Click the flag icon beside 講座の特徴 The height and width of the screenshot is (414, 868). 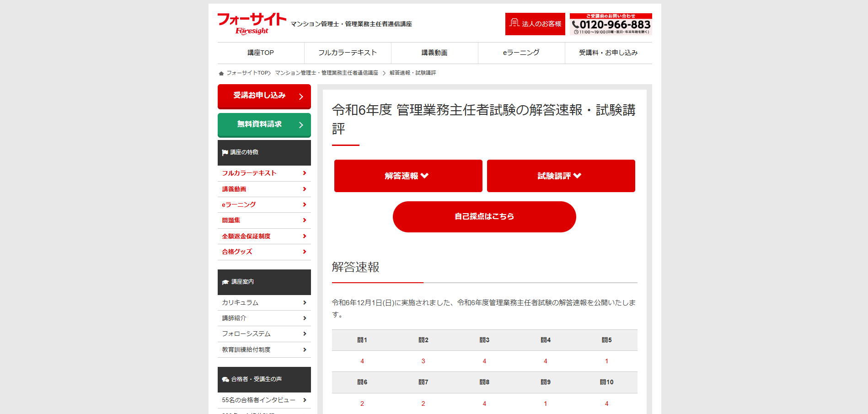(x=225, y=152)
